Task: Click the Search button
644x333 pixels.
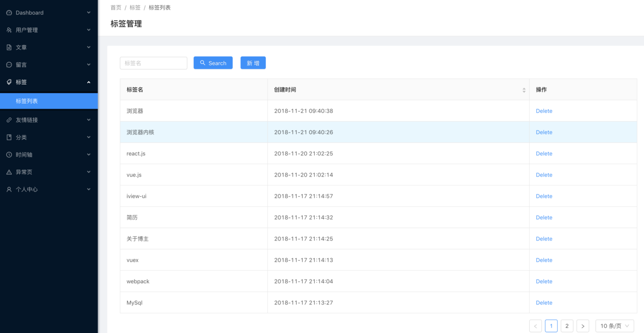Action: point(213,63)
